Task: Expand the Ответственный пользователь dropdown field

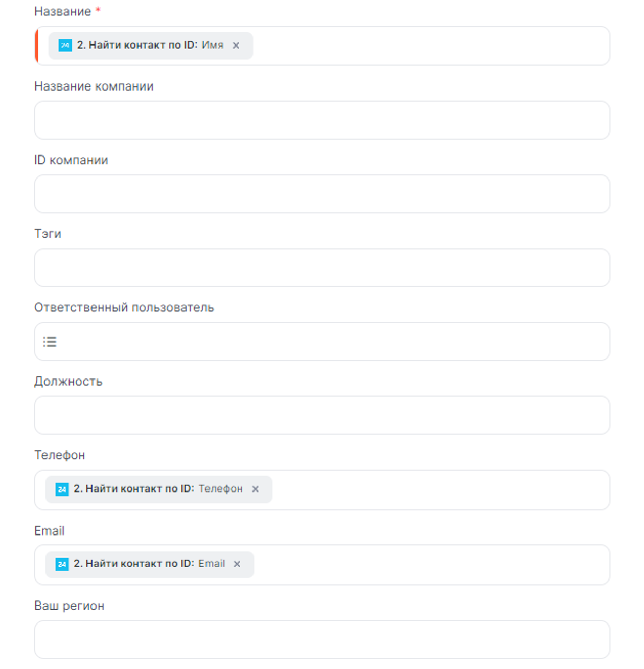Action: 327,342
